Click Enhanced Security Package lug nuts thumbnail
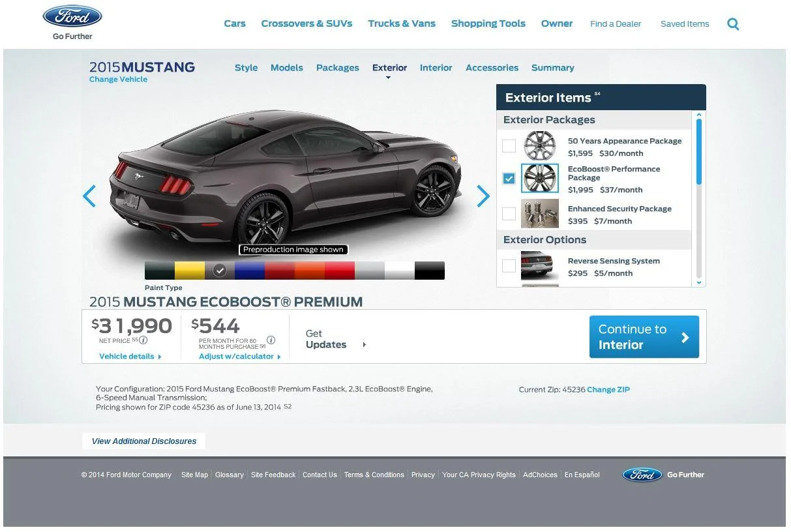Screen dimensions: 791x532 click(540, 213)
